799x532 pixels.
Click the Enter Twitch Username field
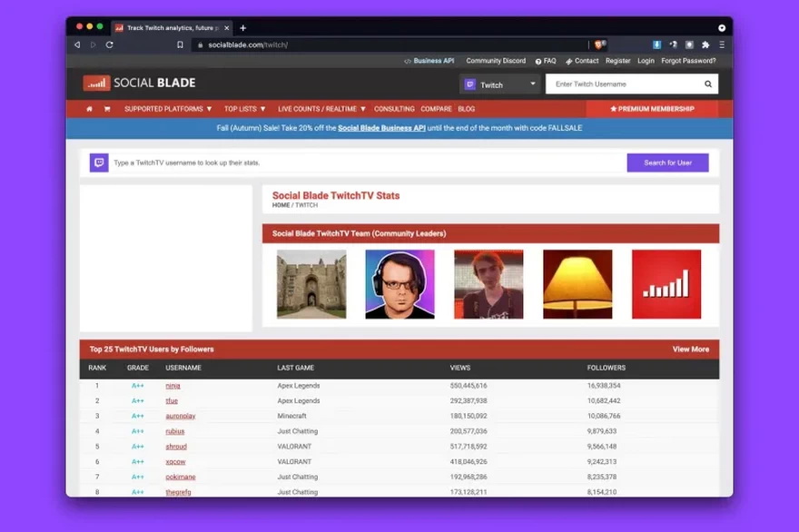tap(625, 84)
